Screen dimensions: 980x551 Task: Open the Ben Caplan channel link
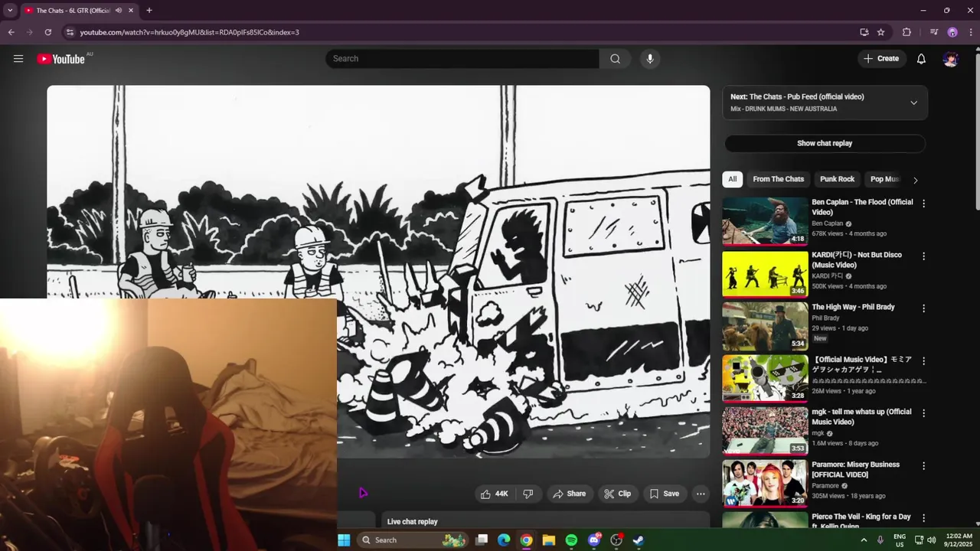(828, 223)
